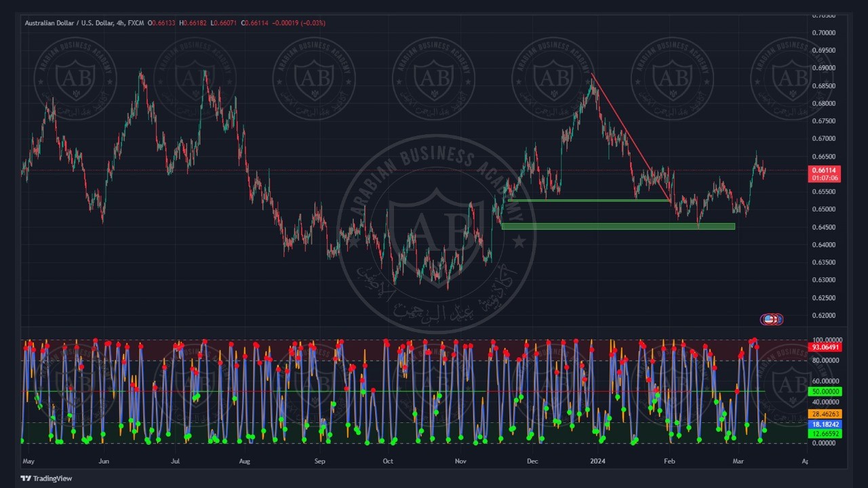Click the 0.00000 indicator scale label
Image resolution: width=868 pixels, height=488 pixels.
point(823,443)
